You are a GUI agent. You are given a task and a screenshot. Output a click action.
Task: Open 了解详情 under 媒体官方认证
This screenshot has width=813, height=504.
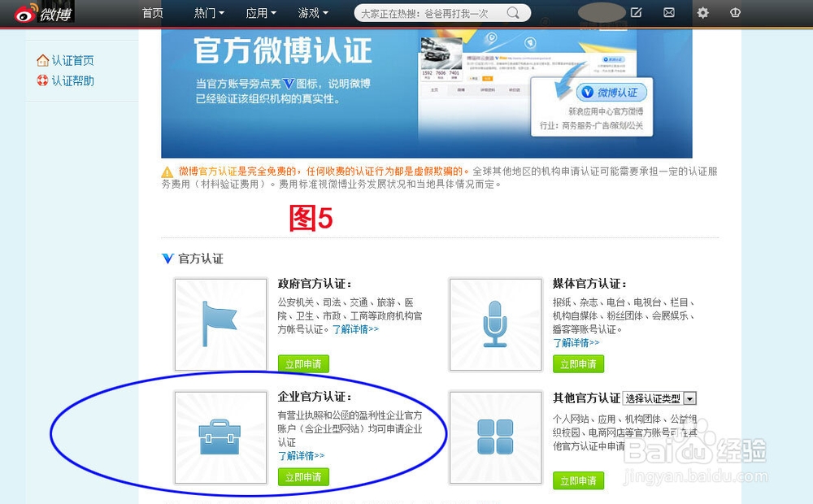click(x=576, y=343)
